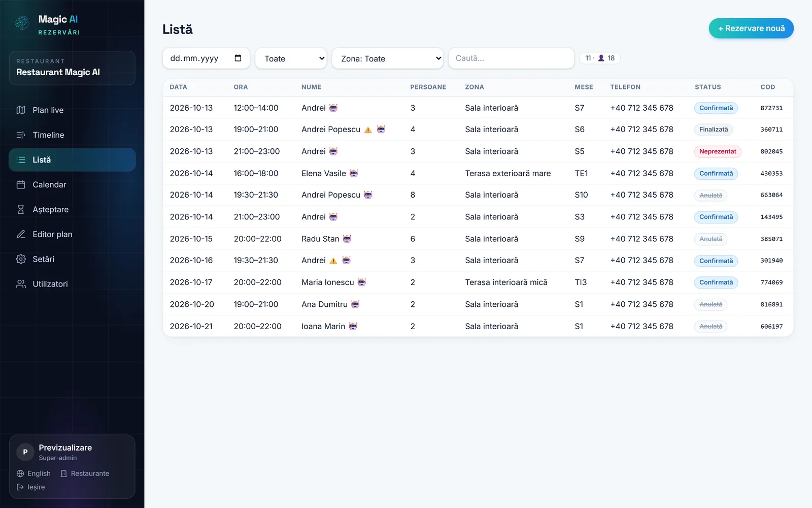The height and width of the screenshot is (508, 812).
Task: Focus the Caută search field
Action: click(511, 58)
